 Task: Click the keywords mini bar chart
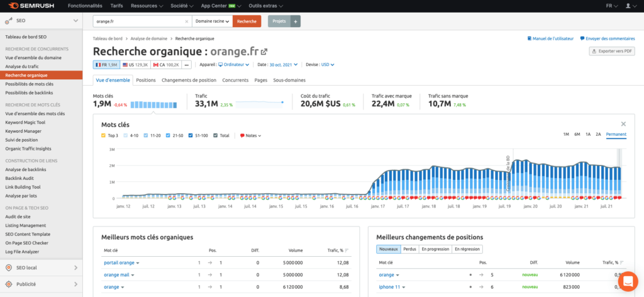click(x=153, y=104)
